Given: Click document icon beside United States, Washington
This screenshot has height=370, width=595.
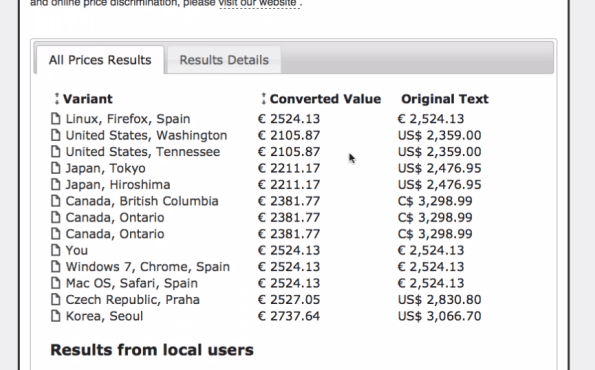Looking at the screenshot, I should pyautogui.click(x=55, y=135).
